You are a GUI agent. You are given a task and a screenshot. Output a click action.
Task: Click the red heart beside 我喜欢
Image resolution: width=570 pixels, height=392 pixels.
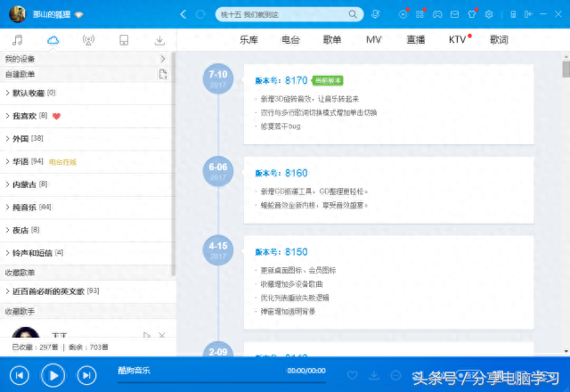click(56, 117)
